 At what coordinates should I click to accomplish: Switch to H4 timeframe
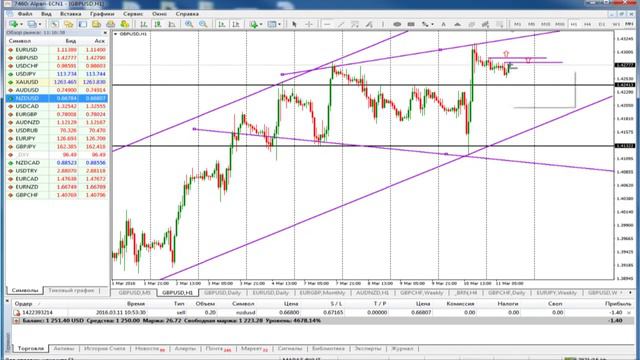[x=587, y=24]
